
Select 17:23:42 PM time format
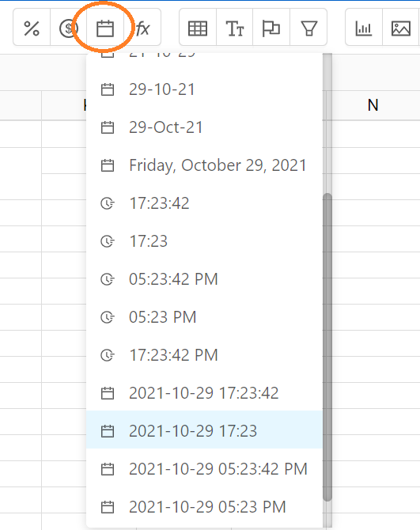[204, 355]
